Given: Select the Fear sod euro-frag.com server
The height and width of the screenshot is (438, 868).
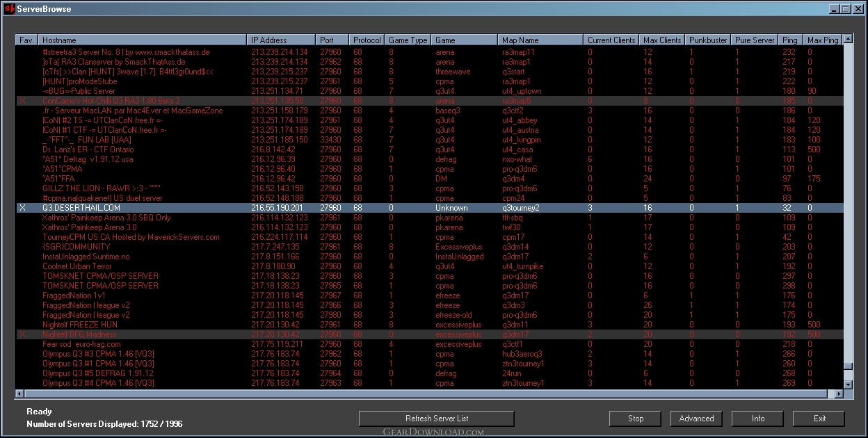Looking at the screenshot, I should (x=429, y=344).
